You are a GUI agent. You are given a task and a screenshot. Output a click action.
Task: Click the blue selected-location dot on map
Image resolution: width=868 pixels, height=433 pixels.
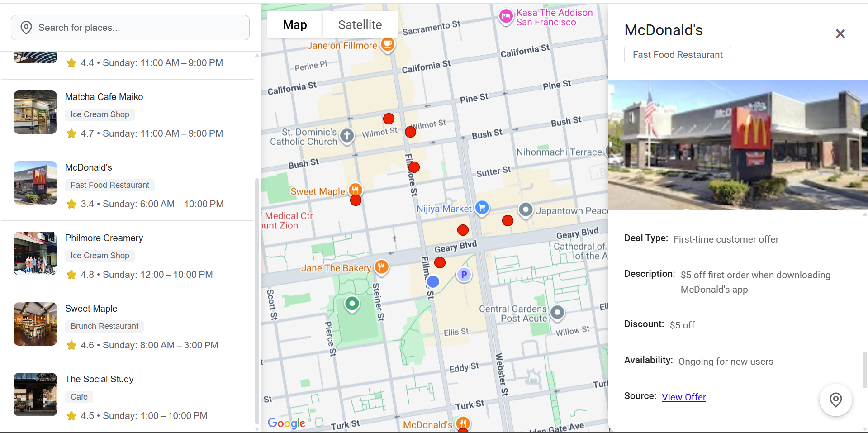[433, 281]
